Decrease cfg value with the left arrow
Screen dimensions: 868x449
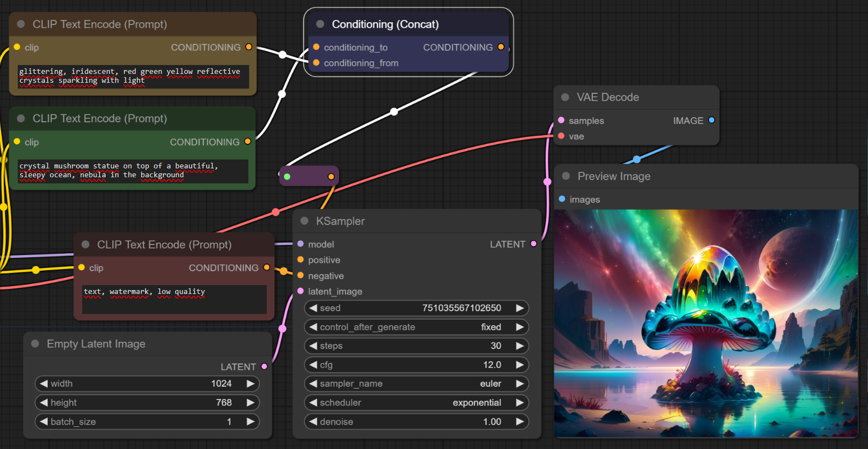click(313, 365)
